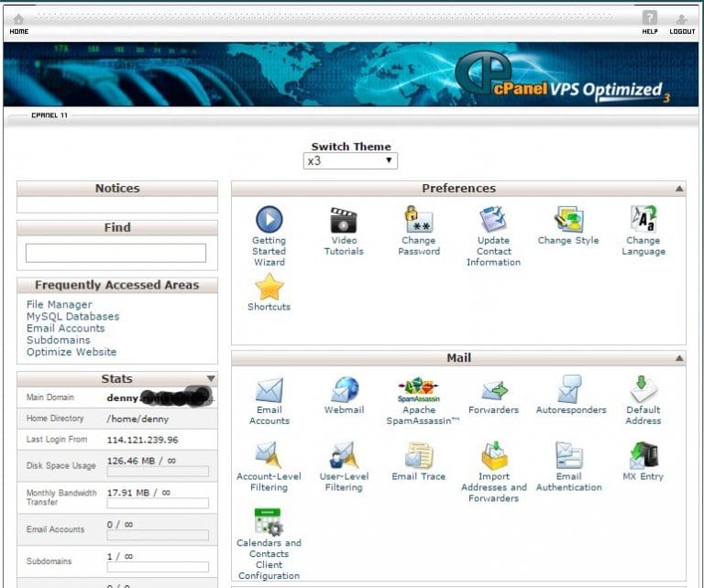Collapse the Mail section arrow
The height and width of the screenshot is (588, 704).
click(x=679, y=358)
